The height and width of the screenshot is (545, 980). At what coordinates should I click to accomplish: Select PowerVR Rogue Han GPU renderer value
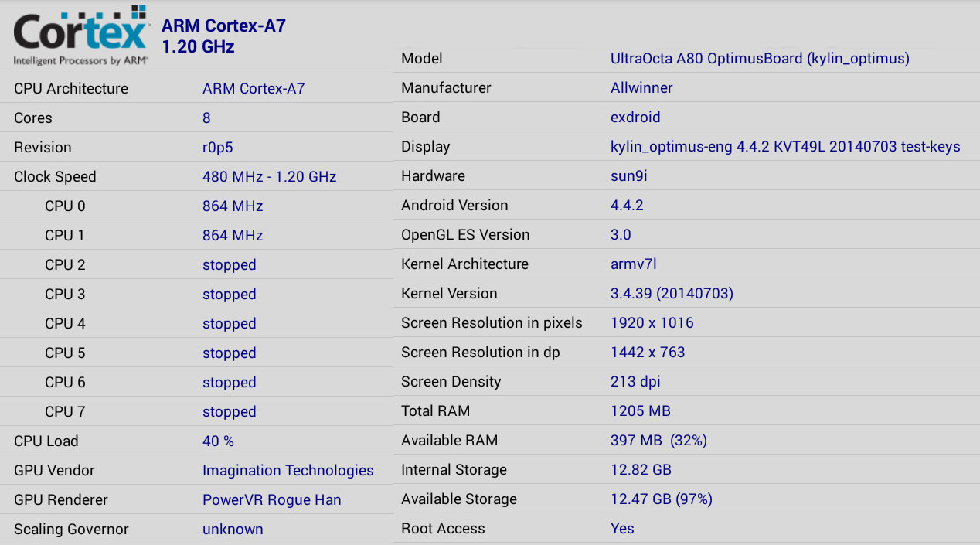coord(271,499)
